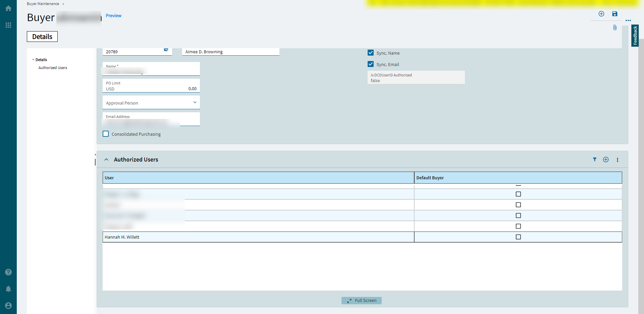This screenshot has width=644, height=314.
Task: Open attachments paperclip
Action: click(x=615, y=27)
